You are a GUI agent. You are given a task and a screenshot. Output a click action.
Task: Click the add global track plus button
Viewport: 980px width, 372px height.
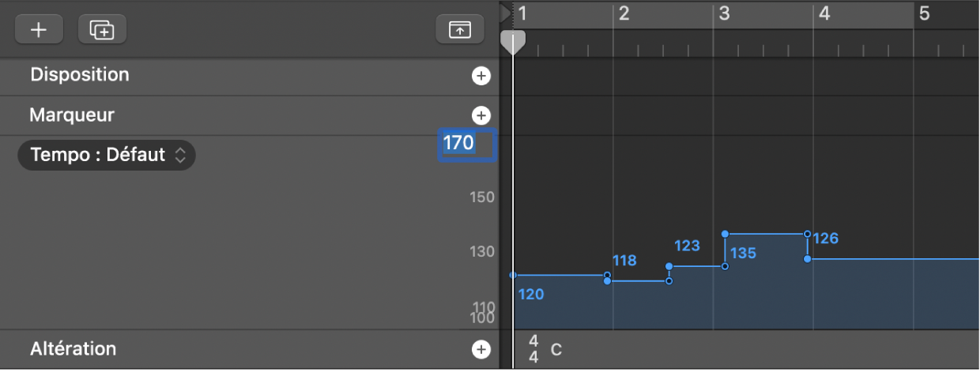tap(39, 29)
